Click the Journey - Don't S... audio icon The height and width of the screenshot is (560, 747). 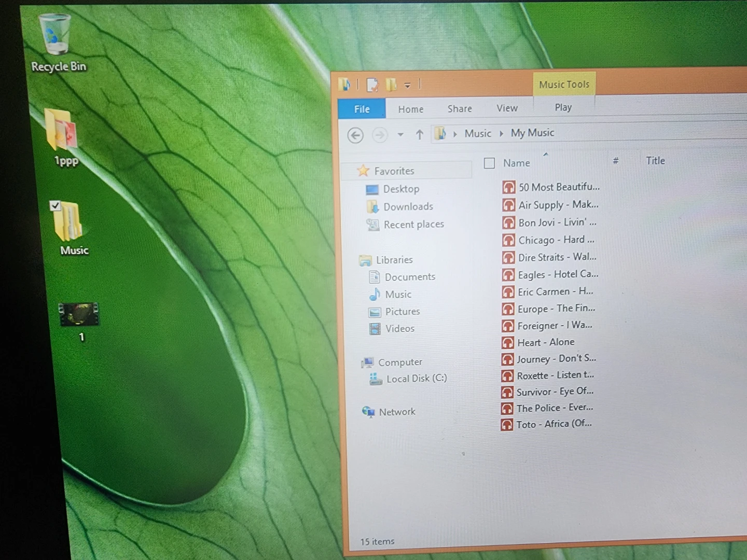click(x=507, y=359)
